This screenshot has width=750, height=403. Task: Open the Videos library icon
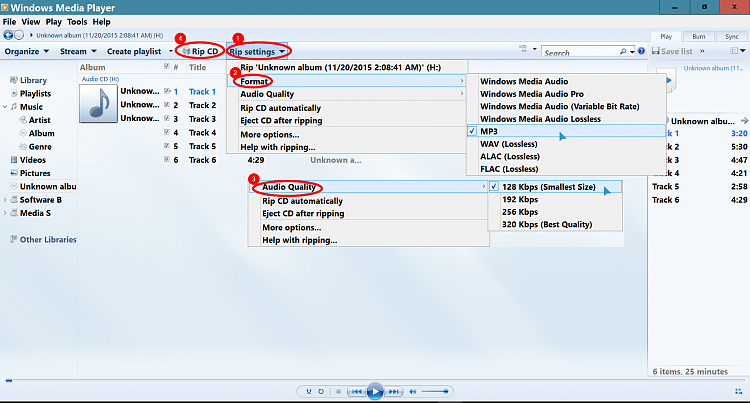(14, 160)
